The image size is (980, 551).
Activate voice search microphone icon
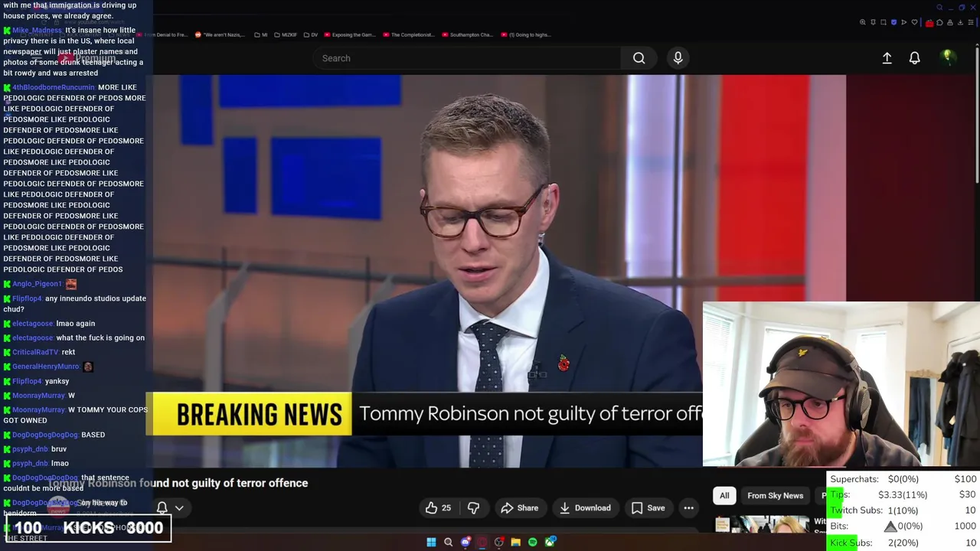(x=678, y=58)
